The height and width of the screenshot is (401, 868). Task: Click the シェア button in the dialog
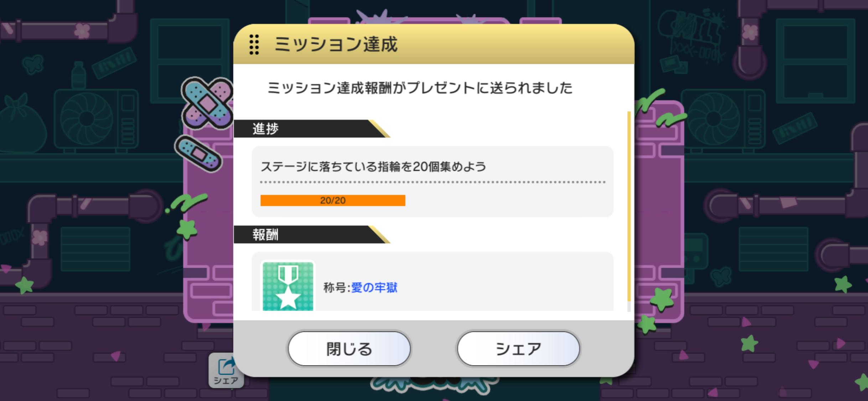518,349
